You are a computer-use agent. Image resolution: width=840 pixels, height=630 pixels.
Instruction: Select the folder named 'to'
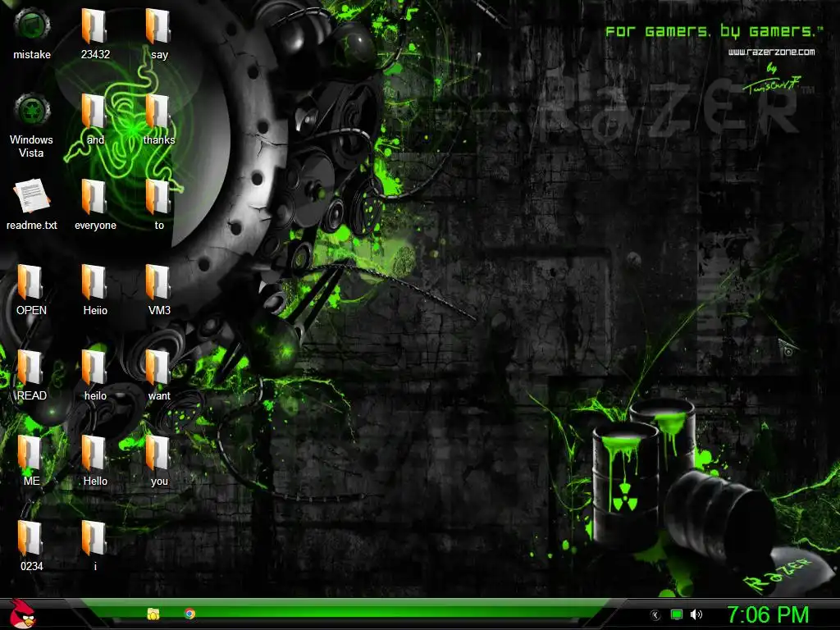(159, 204)
